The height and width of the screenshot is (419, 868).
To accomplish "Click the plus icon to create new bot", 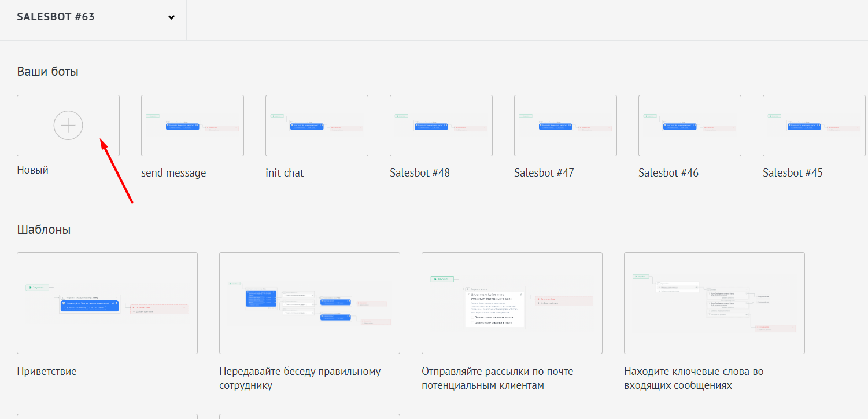I will pos(68,125).
